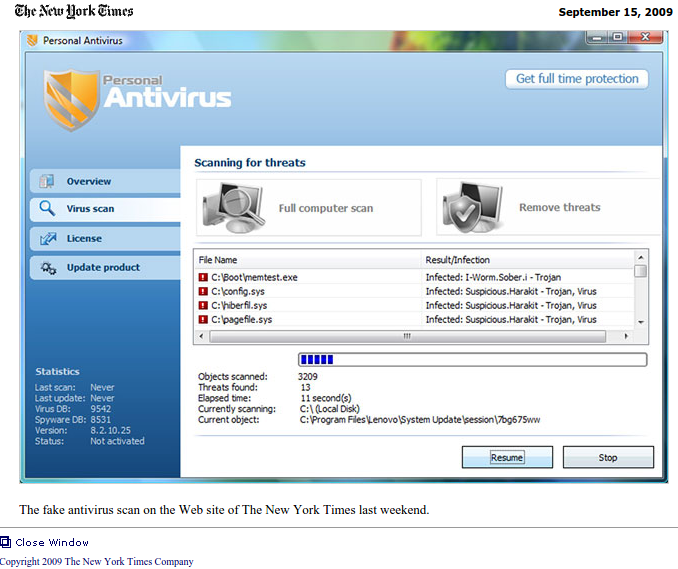Click the Statistics heading
Image resolution: width=678 pixels, height=569 pixels.
pos(58,371)
